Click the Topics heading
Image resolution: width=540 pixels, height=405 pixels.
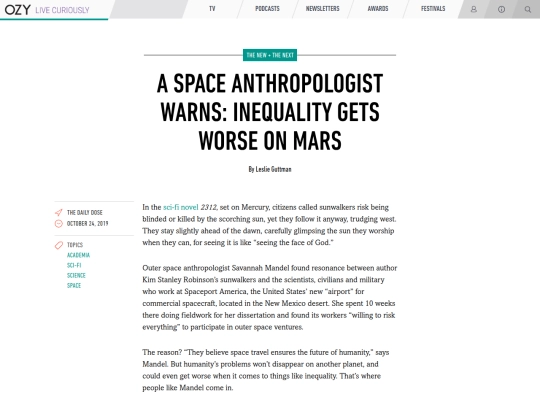click(75, 245)
